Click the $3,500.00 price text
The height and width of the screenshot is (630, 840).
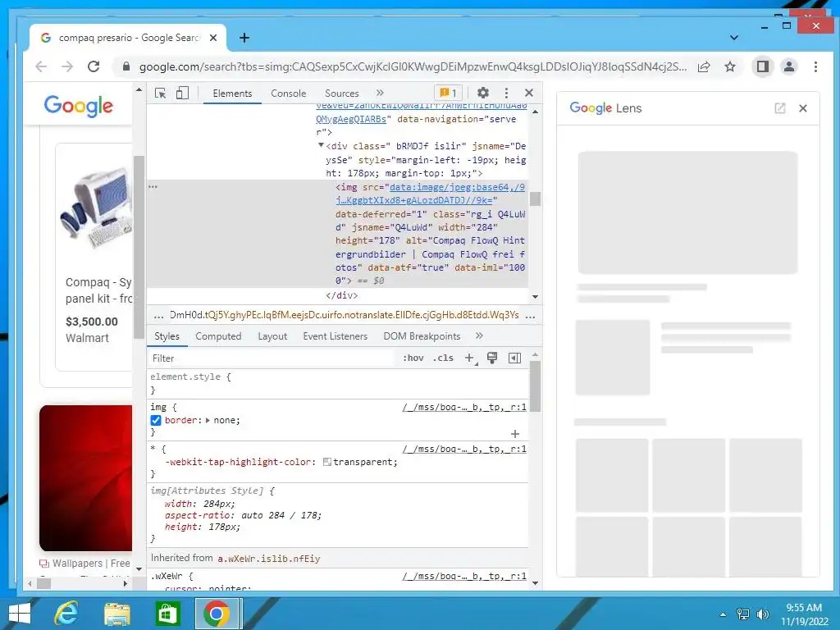click(x=92, y=322)
